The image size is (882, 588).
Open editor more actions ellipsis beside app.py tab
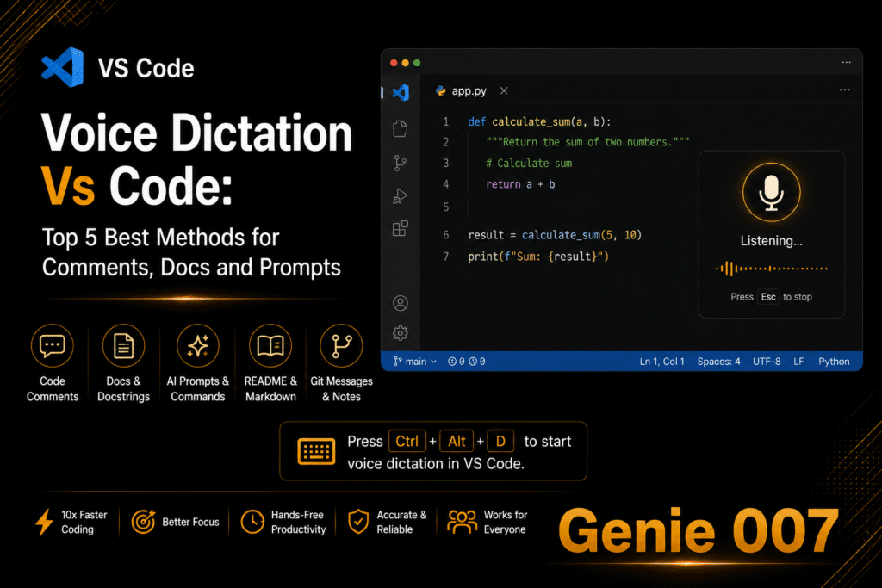pyautogui.click(x=845, y=90)
